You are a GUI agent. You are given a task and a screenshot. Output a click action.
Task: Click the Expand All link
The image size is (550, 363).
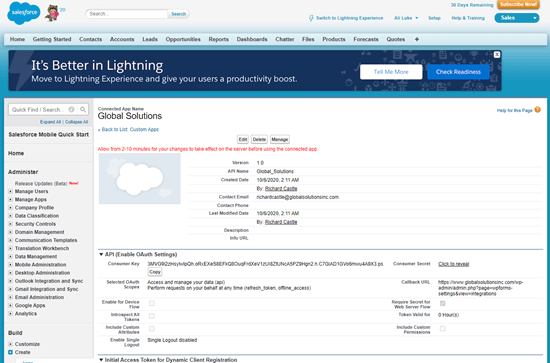pyautogui.click(x=51, y=122)
